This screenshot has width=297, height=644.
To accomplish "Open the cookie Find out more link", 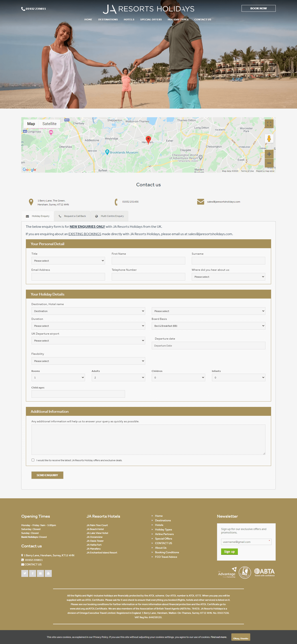I will 219,637.
